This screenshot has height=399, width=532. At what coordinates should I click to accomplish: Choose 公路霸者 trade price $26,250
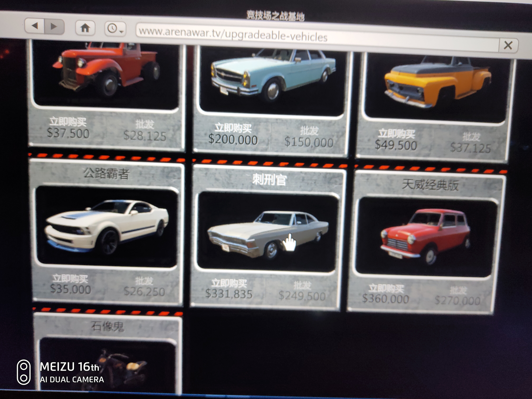[144, 287]
